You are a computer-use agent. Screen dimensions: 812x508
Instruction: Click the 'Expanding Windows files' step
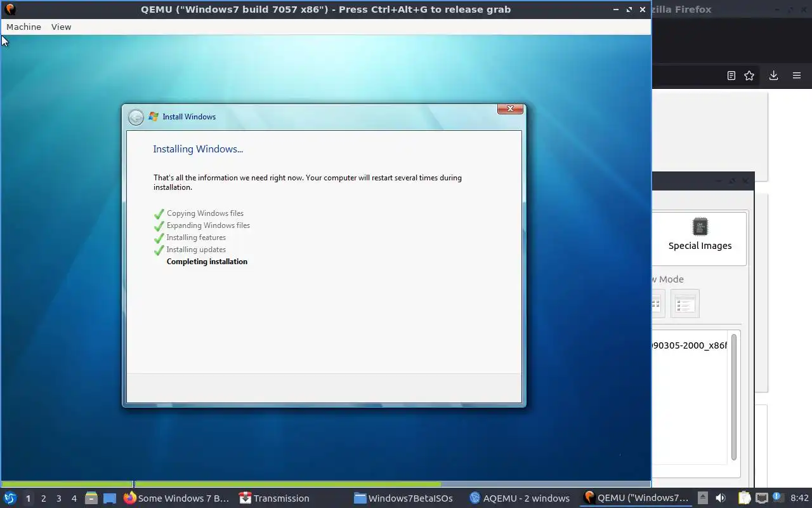[x=208, y=225]
